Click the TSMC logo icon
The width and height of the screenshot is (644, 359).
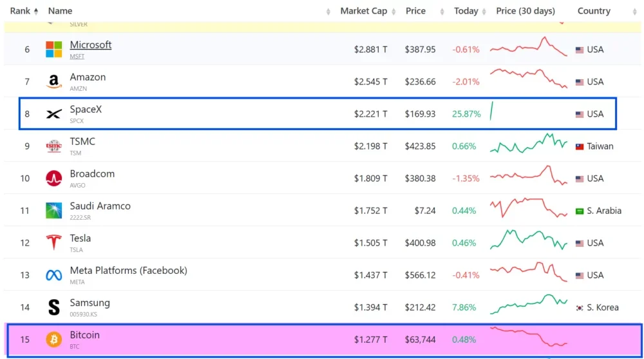click(54, 146)
